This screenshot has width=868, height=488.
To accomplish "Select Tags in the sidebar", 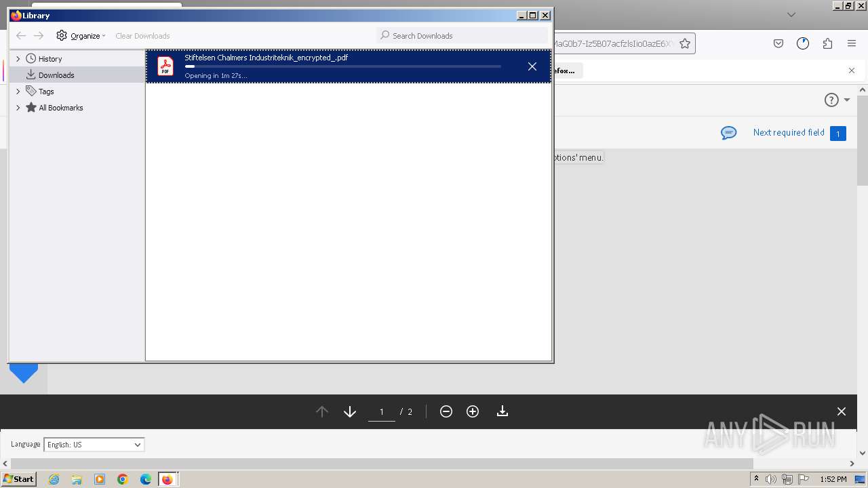I will [46, 91].
